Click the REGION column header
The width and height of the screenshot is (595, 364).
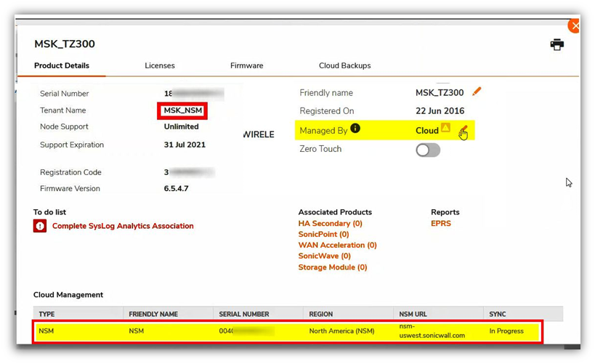(321, 315)
